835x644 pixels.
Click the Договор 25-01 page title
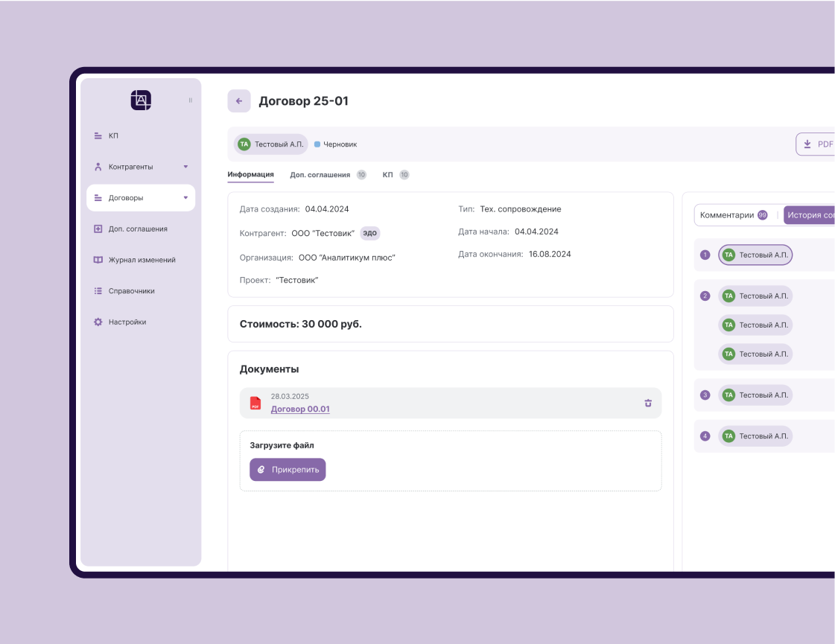coord(304,101)
